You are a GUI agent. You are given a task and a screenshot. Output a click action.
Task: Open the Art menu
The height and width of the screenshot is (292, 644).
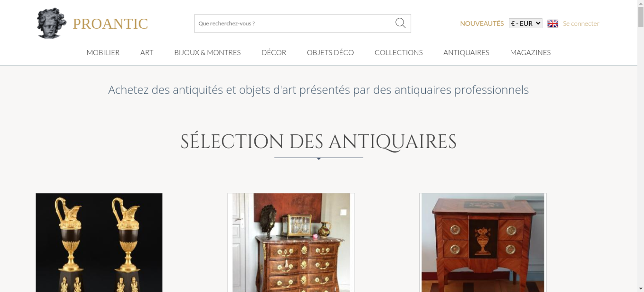point(147,52)
